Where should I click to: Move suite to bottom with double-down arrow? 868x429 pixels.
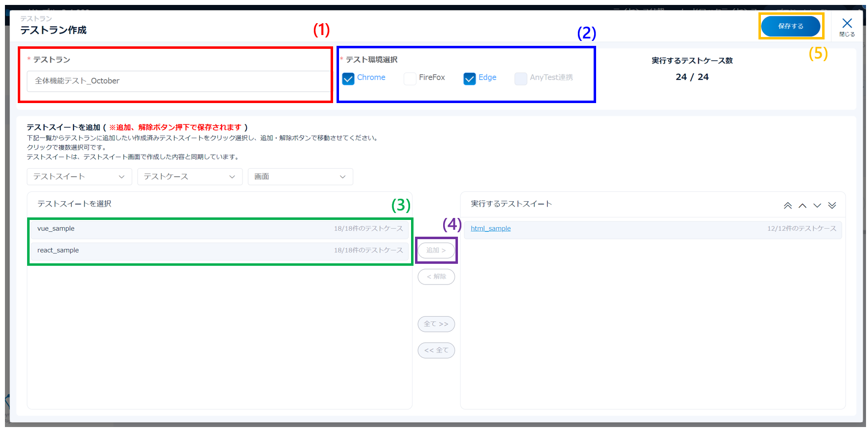pos(832,206)
